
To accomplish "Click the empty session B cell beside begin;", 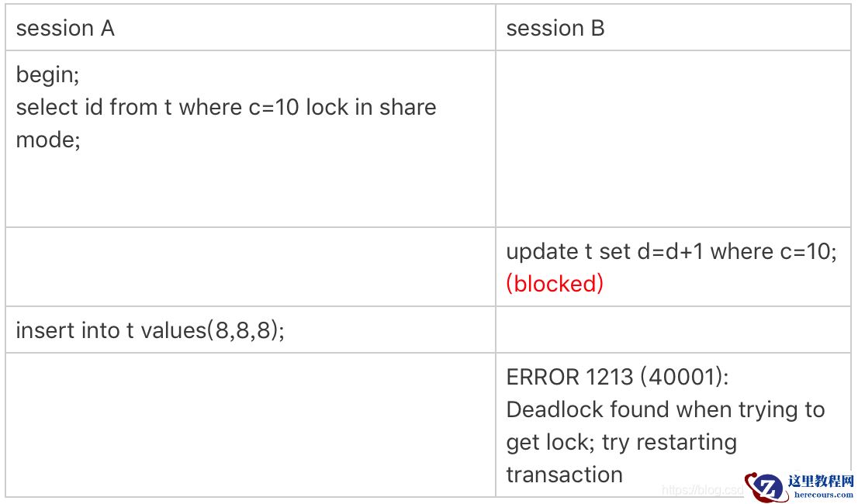I will [673, 140].
